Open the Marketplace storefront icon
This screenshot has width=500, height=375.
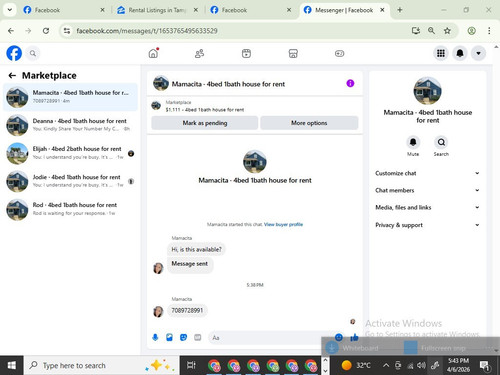tap(293, 53)
